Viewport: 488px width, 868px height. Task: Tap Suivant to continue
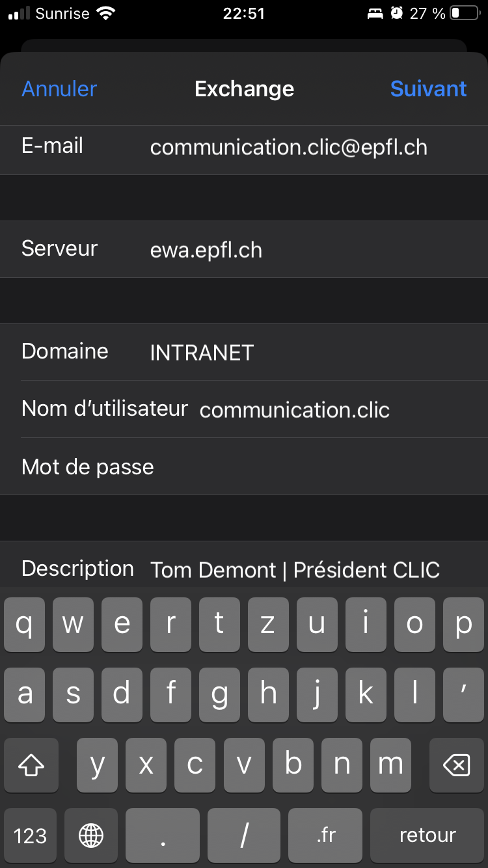pyautogui.click(x=428, y=88)
